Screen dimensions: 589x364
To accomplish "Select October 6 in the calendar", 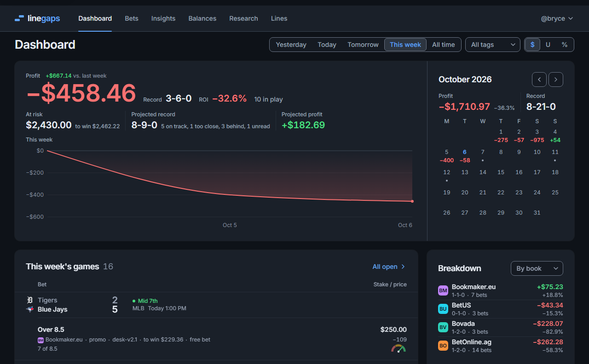I will (465, 156).
